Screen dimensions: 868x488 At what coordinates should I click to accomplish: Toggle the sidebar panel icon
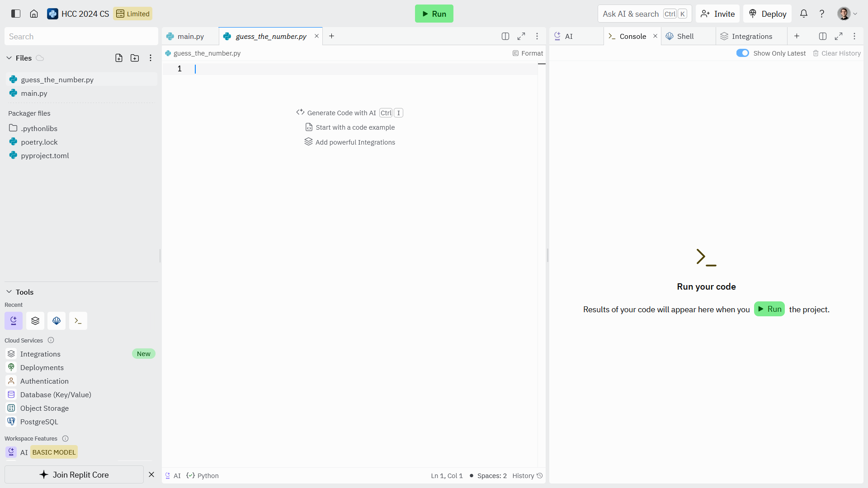(16, 14)
